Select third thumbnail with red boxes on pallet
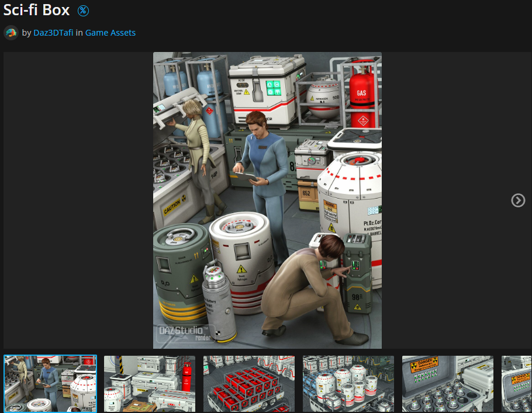Screen dimensions: 532x413 click(249, 384)
